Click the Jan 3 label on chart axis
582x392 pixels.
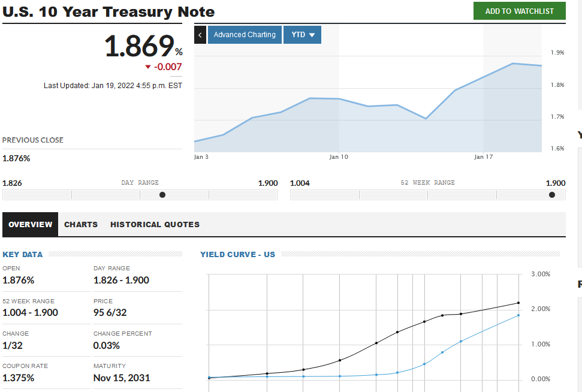[x=201, y=157]
